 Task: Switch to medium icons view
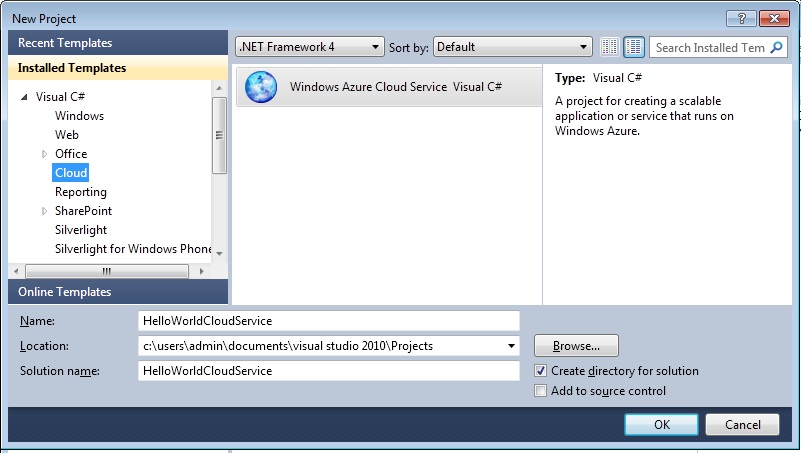tap(634, 47)
